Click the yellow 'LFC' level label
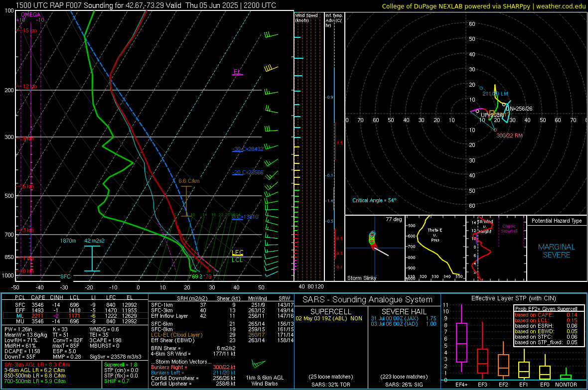The image size is (588, 390). tap(238, 253)
